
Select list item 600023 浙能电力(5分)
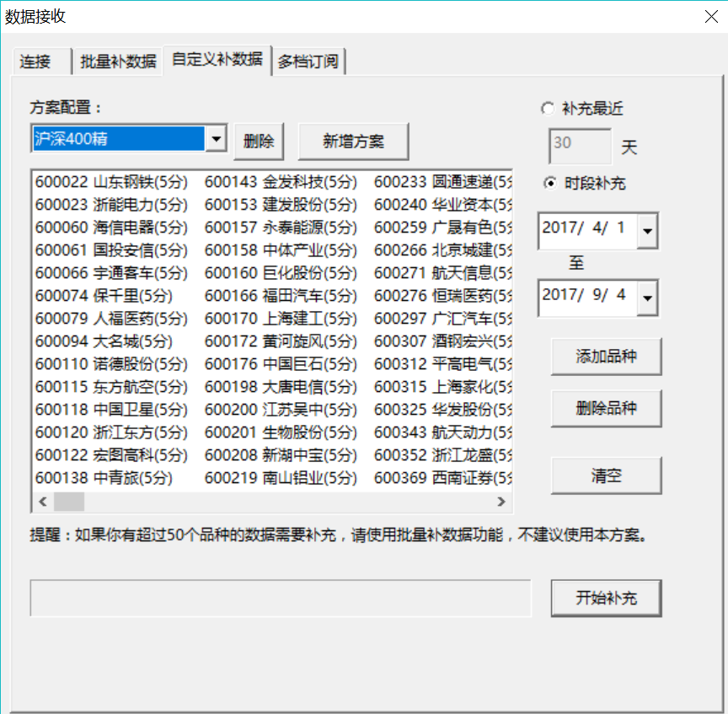[x=111, y=204]
